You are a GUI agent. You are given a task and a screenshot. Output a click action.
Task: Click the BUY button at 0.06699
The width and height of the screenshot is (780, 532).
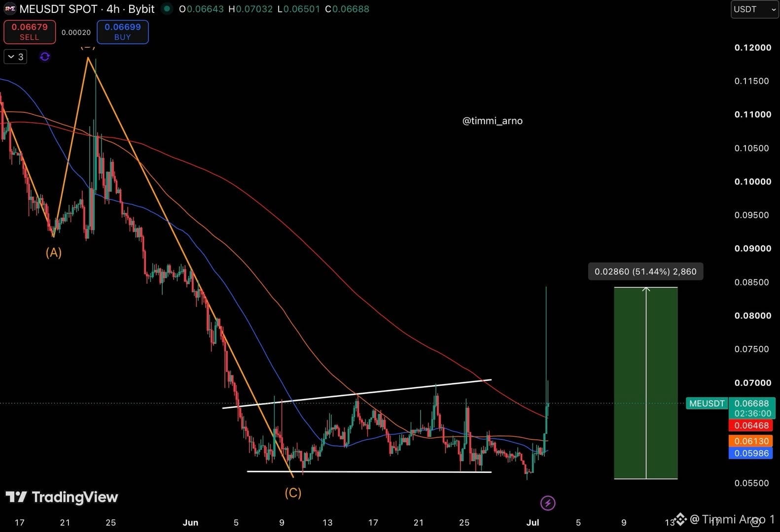123,32
